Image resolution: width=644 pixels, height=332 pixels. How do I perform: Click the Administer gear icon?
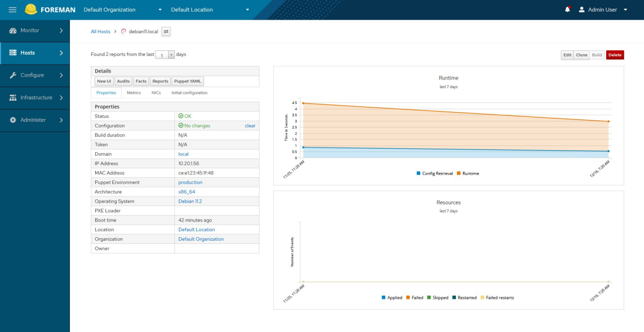(13, 120)
